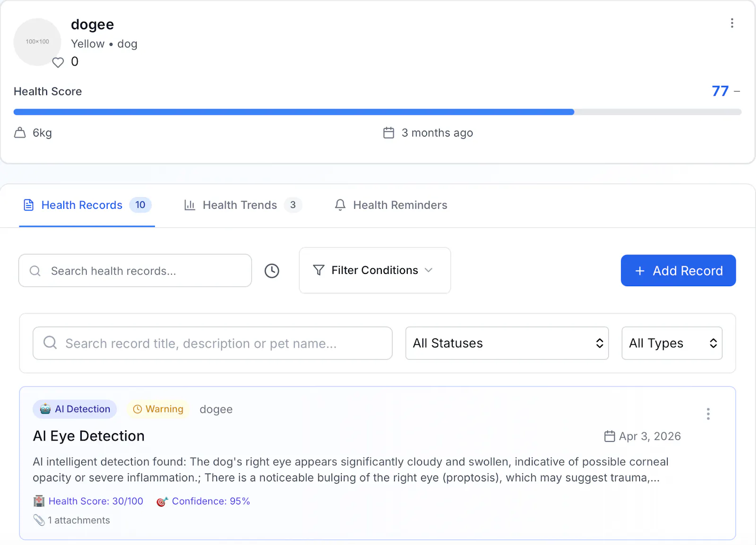Click the plus icon on the Add Record button
756x545 pixels.
click(640, 271)
